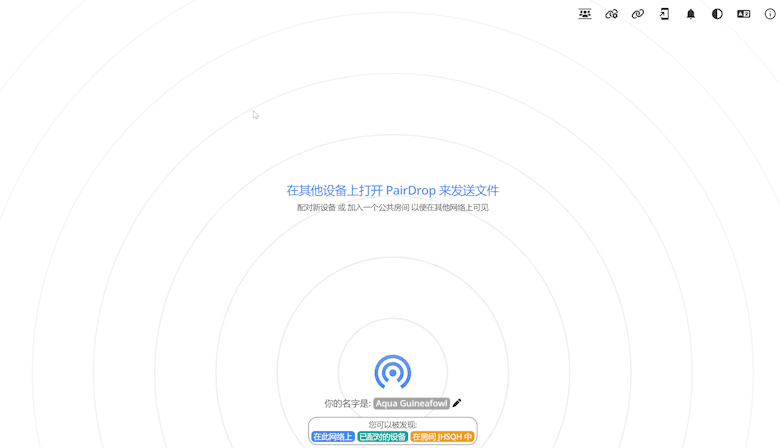Click 配对新设备 in the subtitle text
This screenshot has width=780, height=448.
point(316,208)
